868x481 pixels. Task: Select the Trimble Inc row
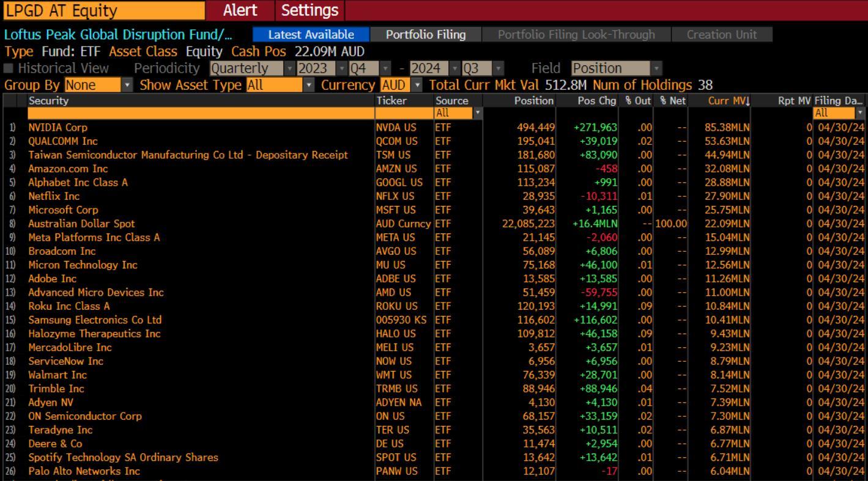[x=434, y=389]
